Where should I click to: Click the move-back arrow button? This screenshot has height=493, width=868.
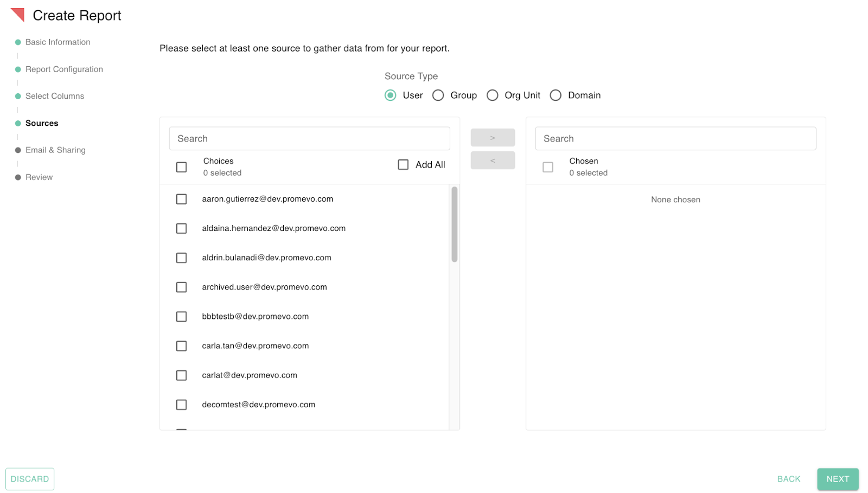(493, 160)
